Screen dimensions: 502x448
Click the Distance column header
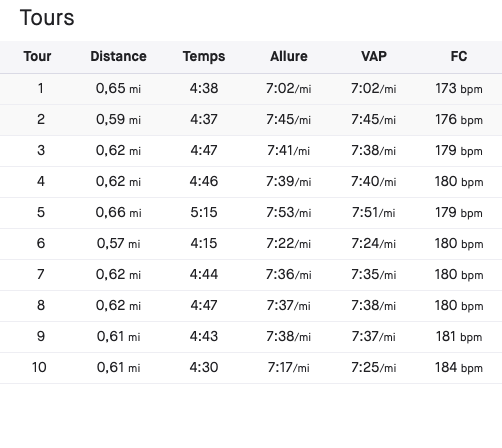coord(118,56)
